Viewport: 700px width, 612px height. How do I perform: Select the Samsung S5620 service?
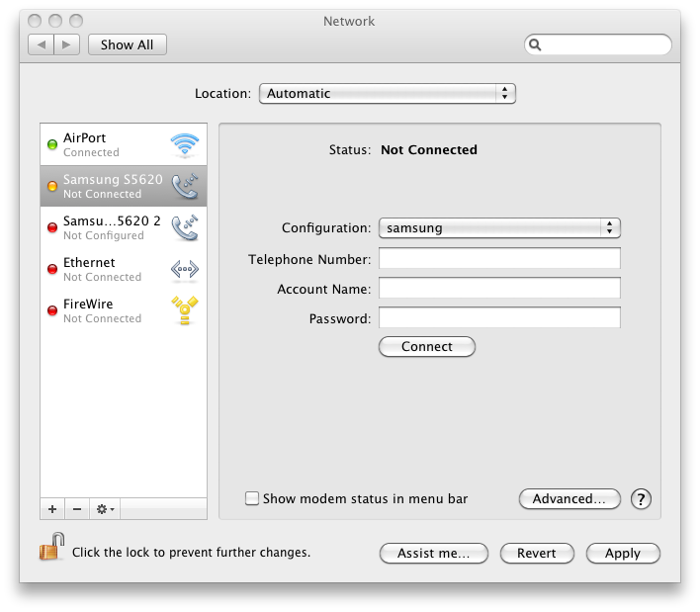click(x=124, y=186)
